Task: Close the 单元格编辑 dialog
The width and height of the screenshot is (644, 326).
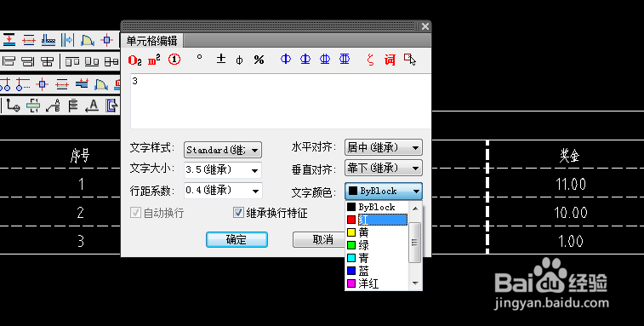Action: point(425,26)
